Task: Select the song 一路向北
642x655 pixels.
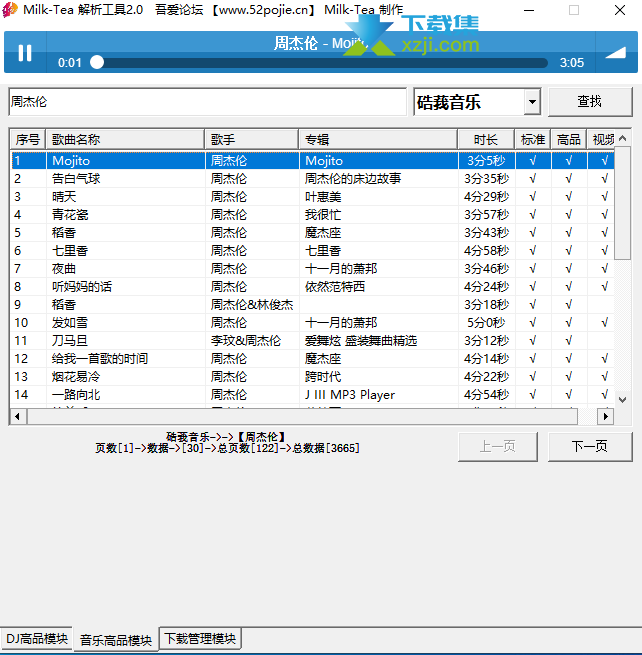Action: (76, 394)
